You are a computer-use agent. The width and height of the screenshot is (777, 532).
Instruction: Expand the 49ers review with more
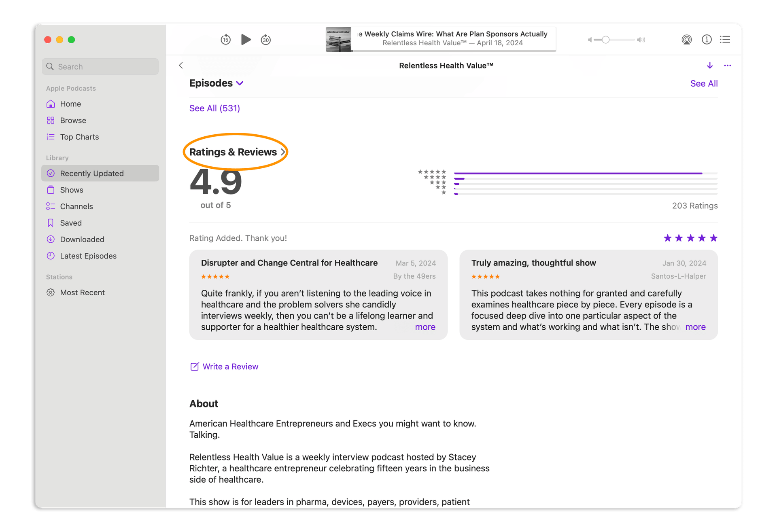(425, 327)
